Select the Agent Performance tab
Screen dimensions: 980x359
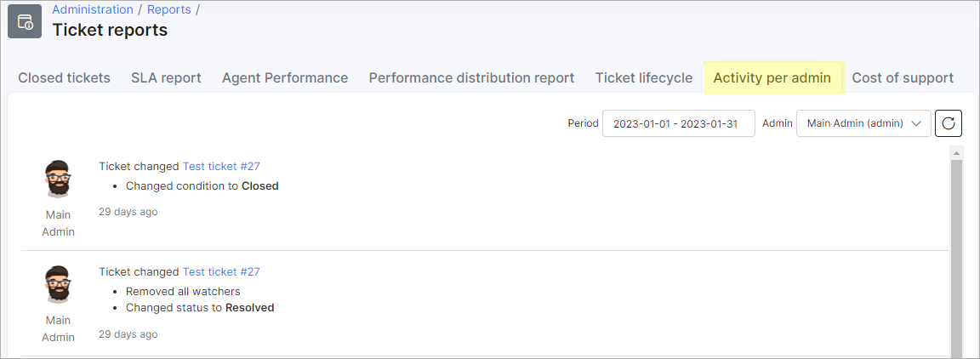click(x=285, y=78)
